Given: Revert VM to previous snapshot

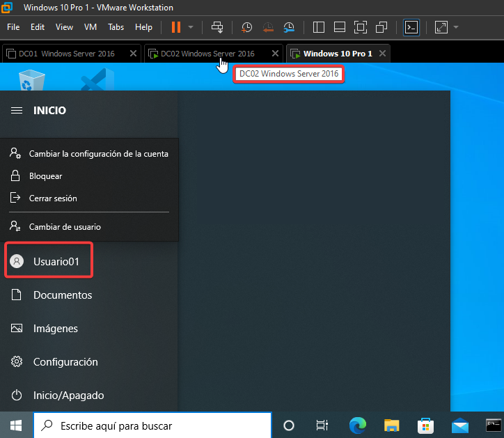Looking at the screenshot, I should (268, 27).
